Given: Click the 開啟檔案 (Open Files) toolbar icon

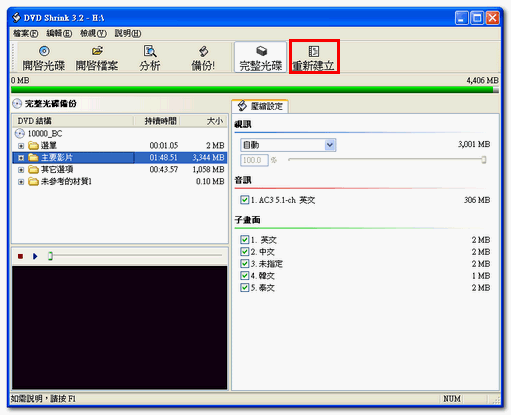Looking at the screenshot, I should pos(97,51).
